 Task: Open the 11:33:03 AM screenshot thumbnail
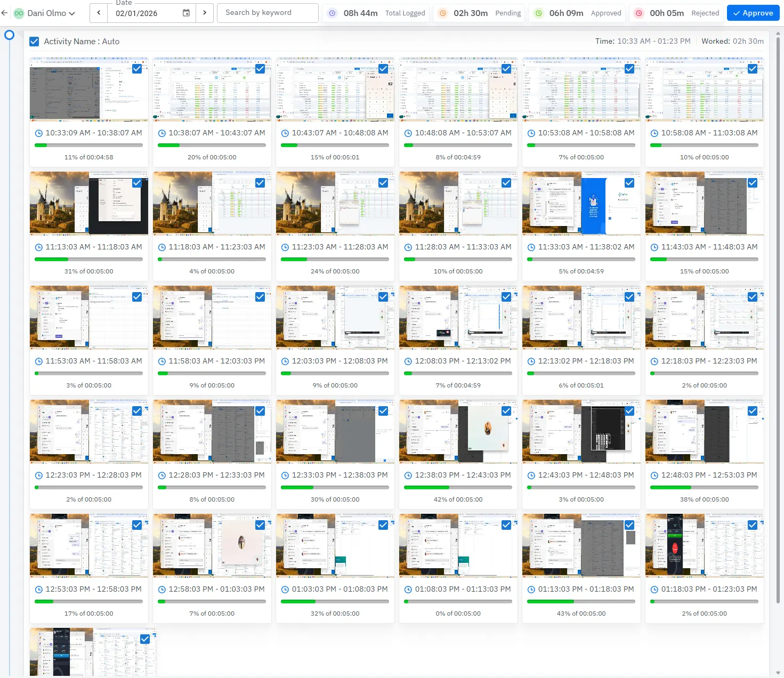tap(581, 203)
